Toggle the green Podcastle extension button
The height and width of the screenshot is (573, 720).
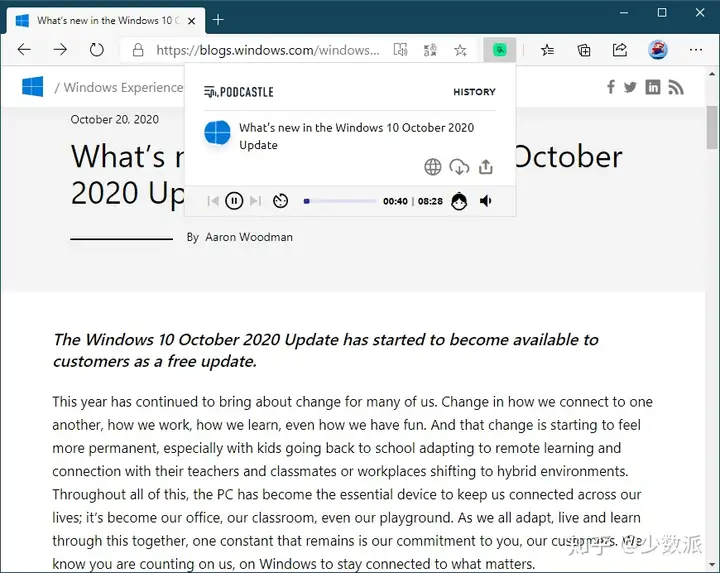500,50
